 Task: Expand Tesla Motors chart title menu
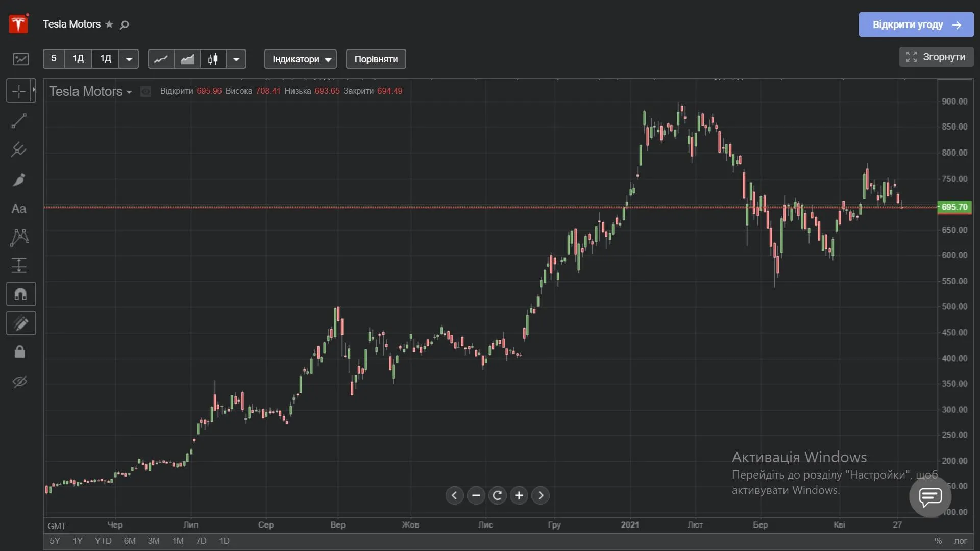[x=129, y=92]
